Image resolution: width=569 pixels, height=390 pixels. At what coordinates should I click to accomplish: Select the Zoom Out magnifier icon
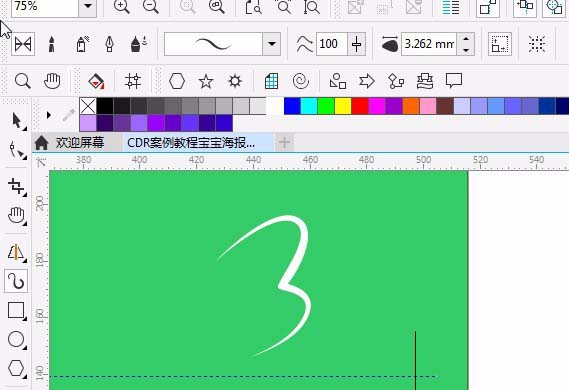151,7
